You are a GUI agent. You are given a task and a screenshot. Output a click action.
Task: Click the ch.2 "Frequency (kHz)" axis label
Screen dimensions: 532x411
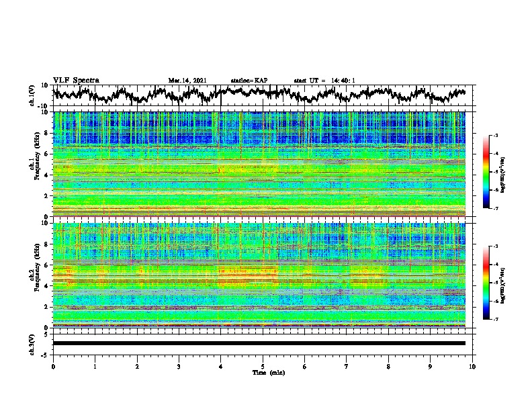point(37,267)
